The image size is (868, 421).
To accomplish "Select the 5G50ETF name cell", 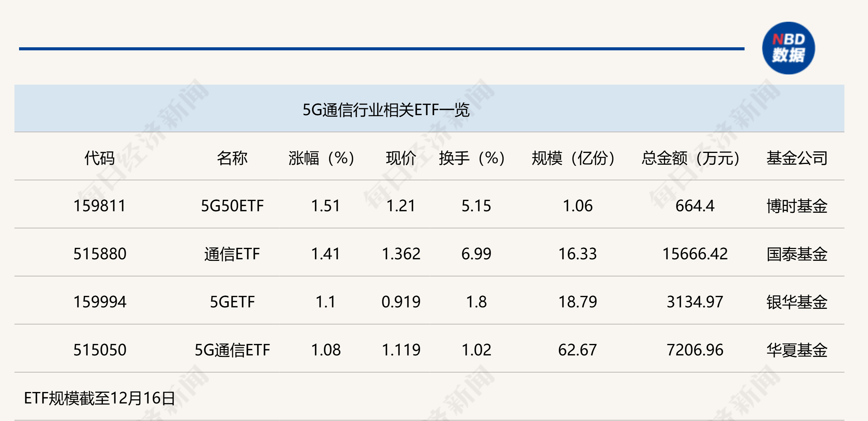I will tap(232, 206).
